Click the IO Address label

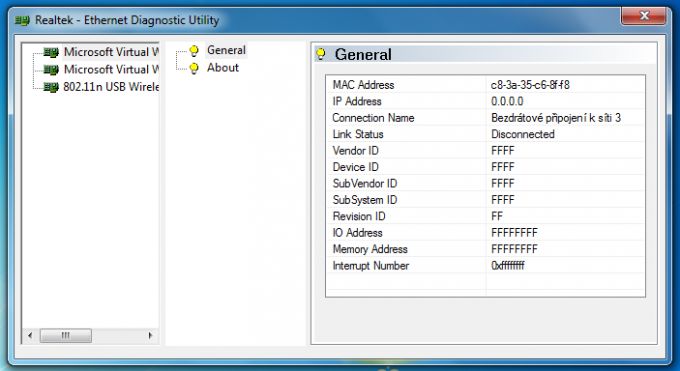pos(357,233)
